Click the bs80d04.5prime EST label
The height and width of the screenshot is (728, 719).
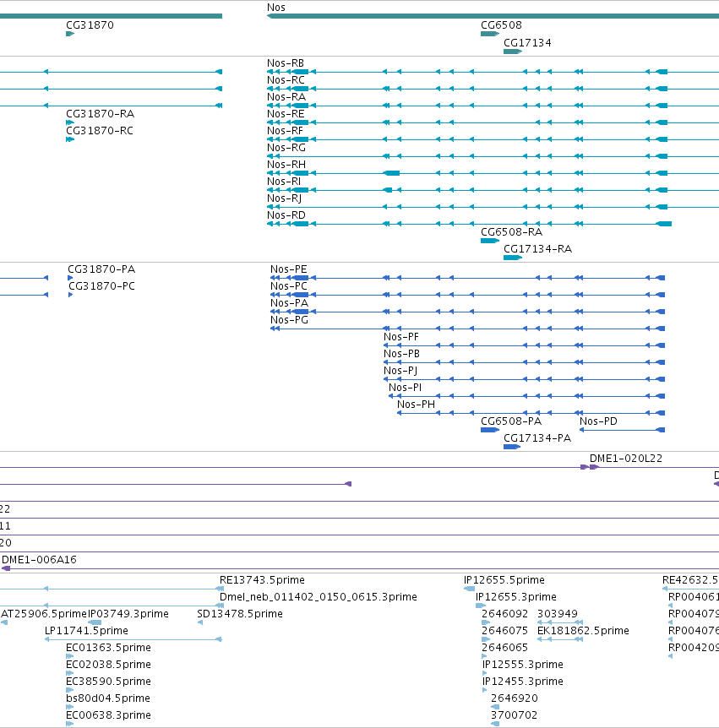click(108, 698)
